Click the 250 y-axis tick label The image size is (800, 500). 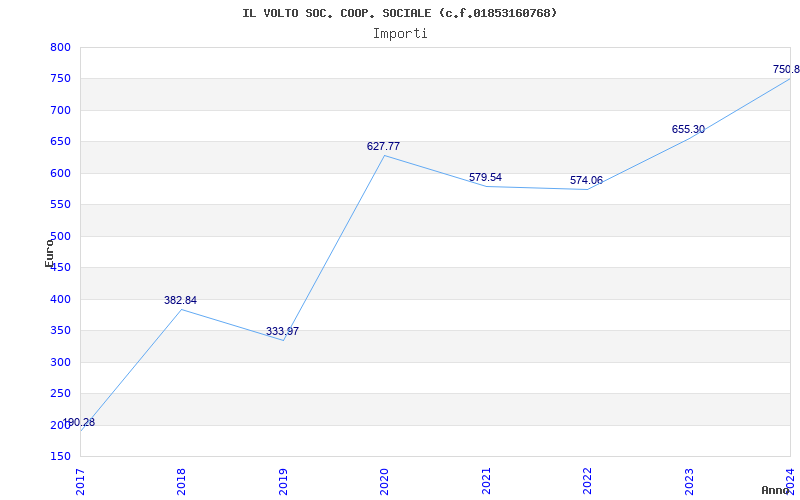click(x=60, y=393)
